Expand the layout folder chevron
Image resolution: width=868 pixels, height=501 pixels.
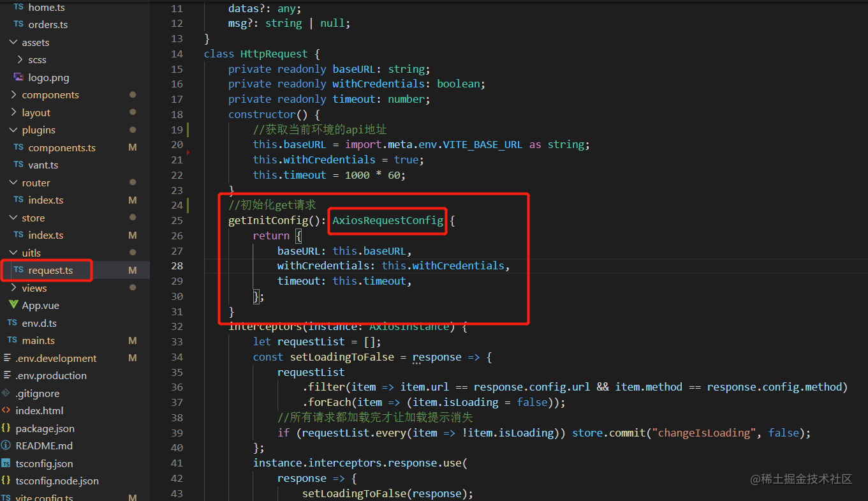coord(14,112)
